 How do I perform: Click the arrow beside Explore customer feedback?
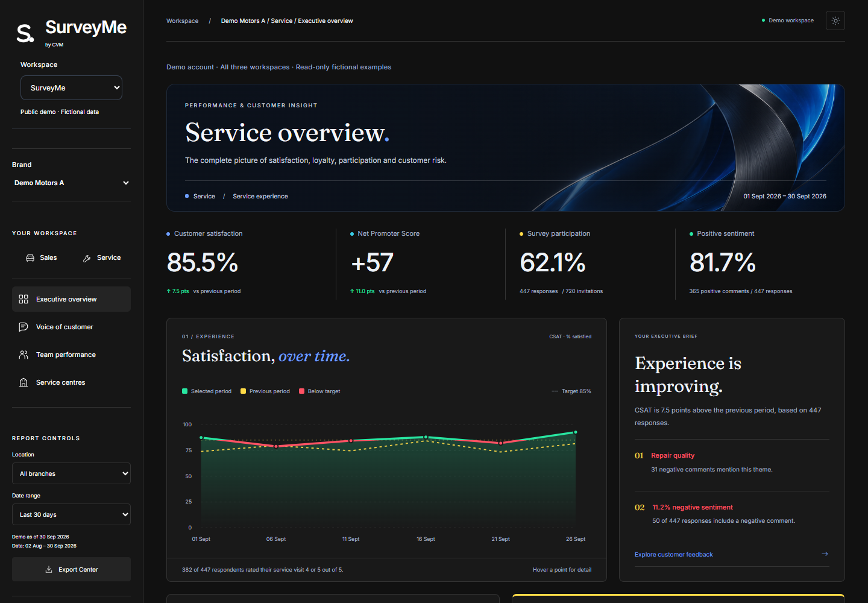pos(825,554)
